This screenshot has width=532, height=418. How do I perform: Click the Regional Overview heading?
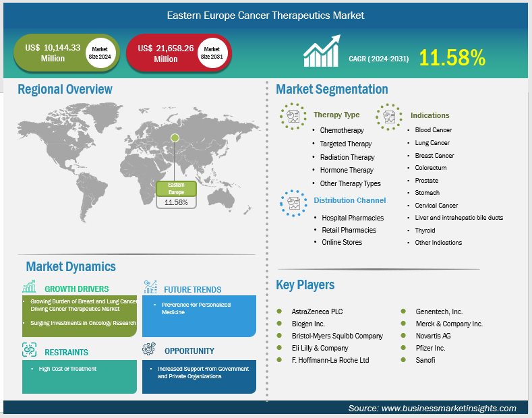(65, 89)
